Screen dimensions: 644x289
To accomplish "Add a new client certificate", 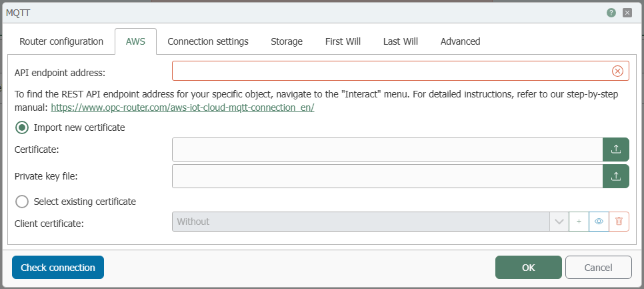I will click(x=579, y=222).
